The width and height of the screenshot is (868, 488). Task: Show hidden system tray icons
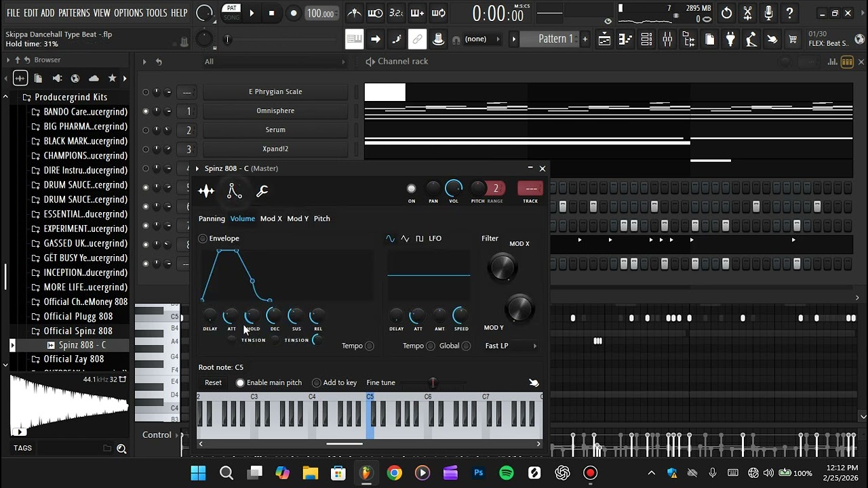(652, 473)
